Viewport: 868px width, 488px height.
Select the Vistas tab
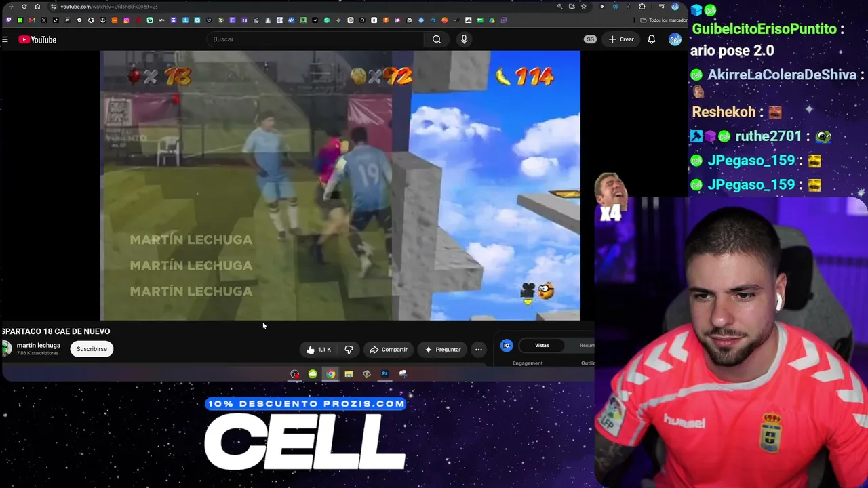pyautogui.click(x=542, y=346)
